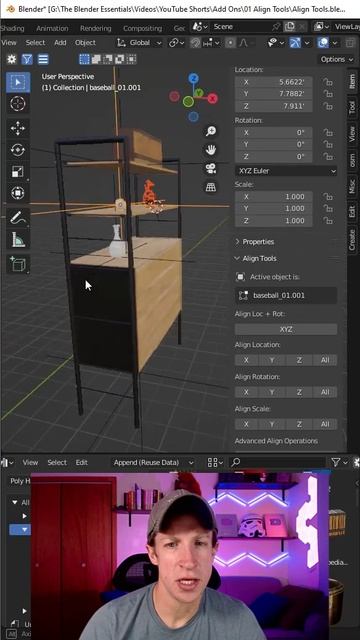This screenshot has height=640, width=360.
Task: Toggle snapping magnet in header
Action: coord(196,42)
